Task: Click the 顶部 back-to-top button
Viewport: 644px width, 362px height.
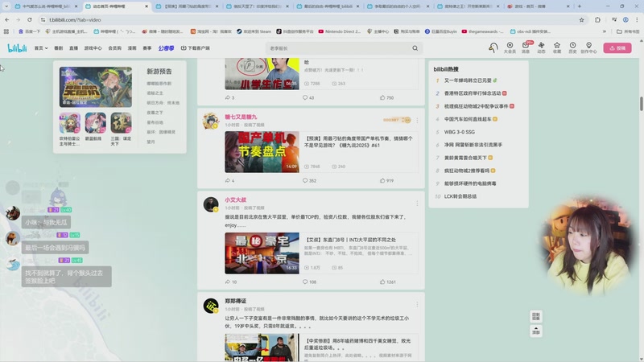Action: point(536,331)
